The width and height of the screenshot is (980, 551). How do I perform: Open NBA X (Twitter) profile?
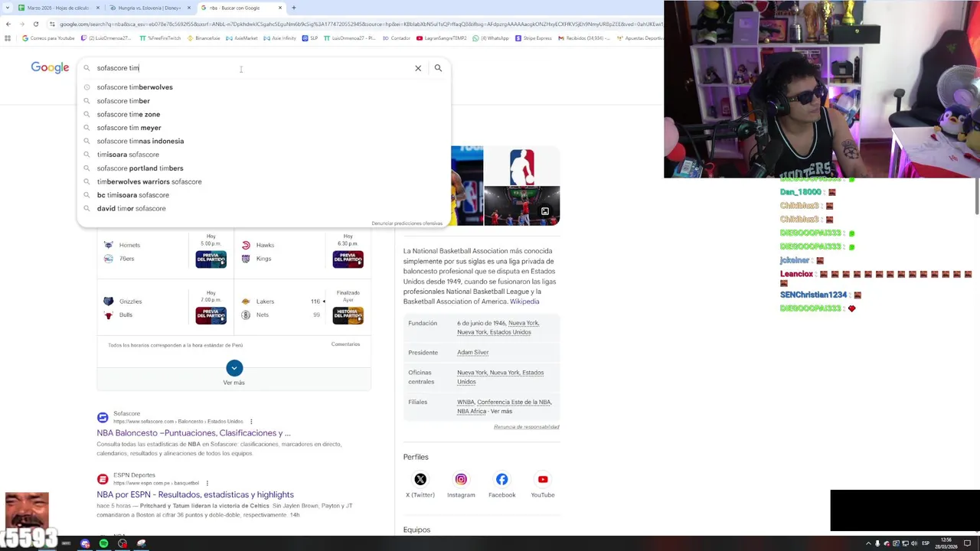click(x=420, y=480)
